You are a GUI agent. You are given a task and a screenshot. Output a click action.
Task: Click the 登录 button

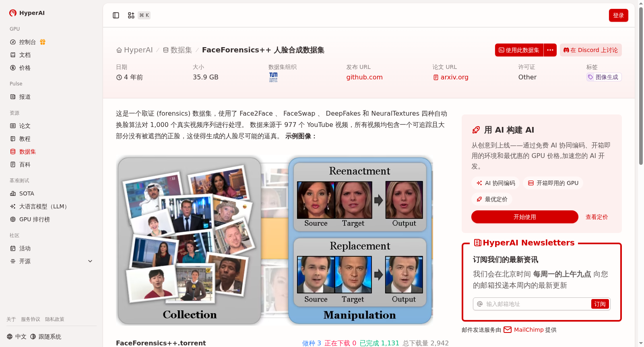(x=618, y=15)
